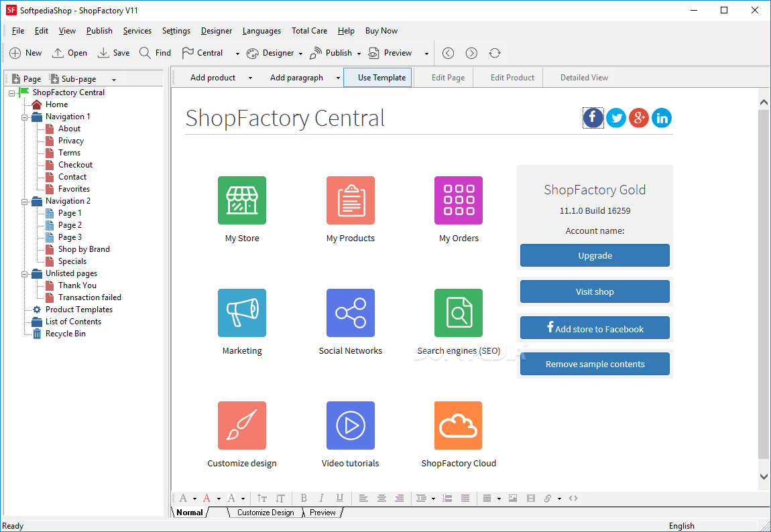Viewport: 771px width, 532px height.
Task: Open the red font color dropdown arrow
Action: pyautogui.click(x=219, y=498)
